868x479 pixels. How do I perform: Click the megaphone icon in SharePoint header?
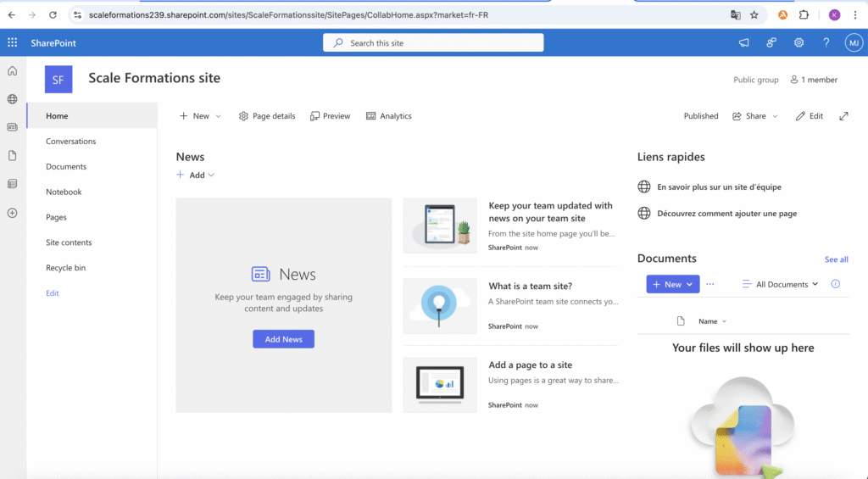(x=744, y=43)
